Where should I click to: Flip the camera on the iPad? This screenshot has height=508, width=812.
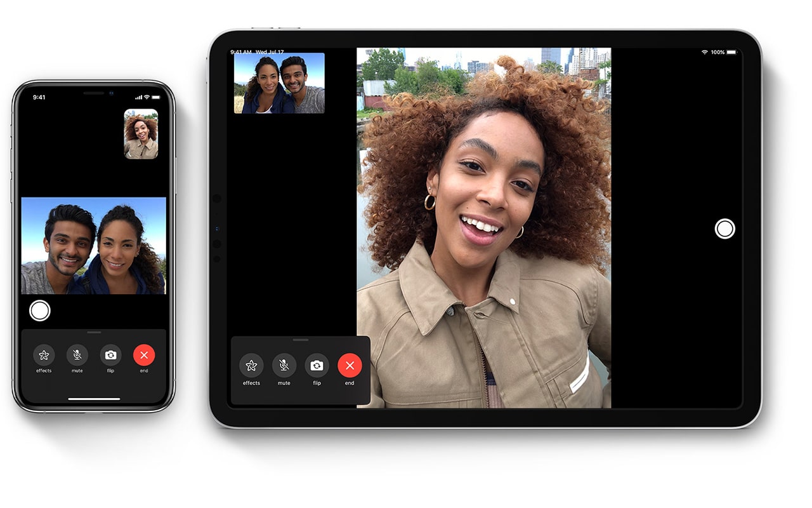click(317, 365)
